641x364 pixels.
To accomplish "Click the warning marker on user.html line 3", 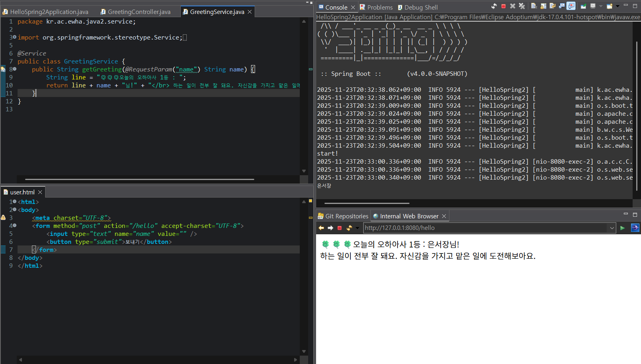I will (x=3, y=218).
